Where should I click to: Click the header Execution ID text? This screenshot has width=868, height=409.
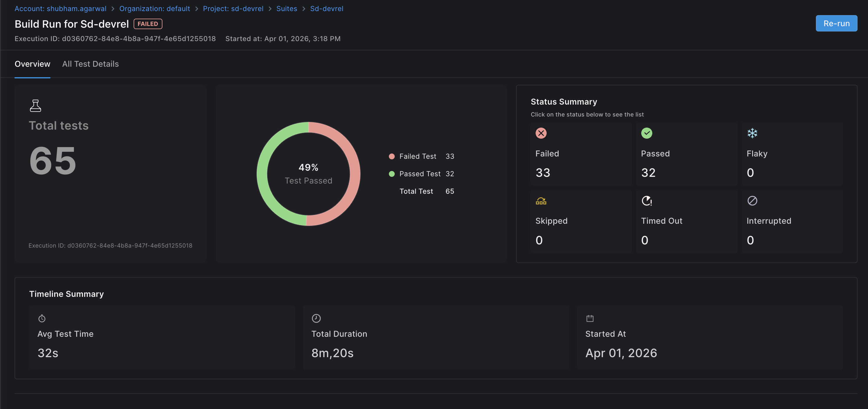coord(115,39)
